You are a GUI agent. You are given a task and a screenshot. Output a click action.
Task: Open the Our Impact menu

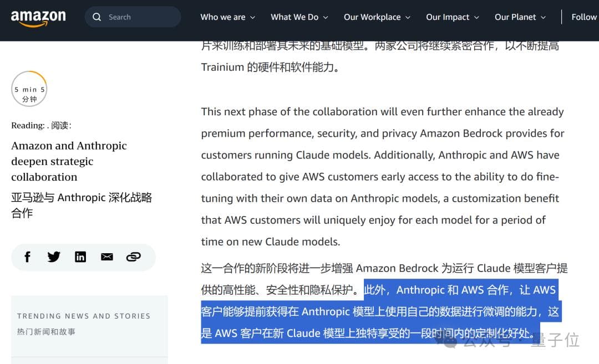[448, 17]
